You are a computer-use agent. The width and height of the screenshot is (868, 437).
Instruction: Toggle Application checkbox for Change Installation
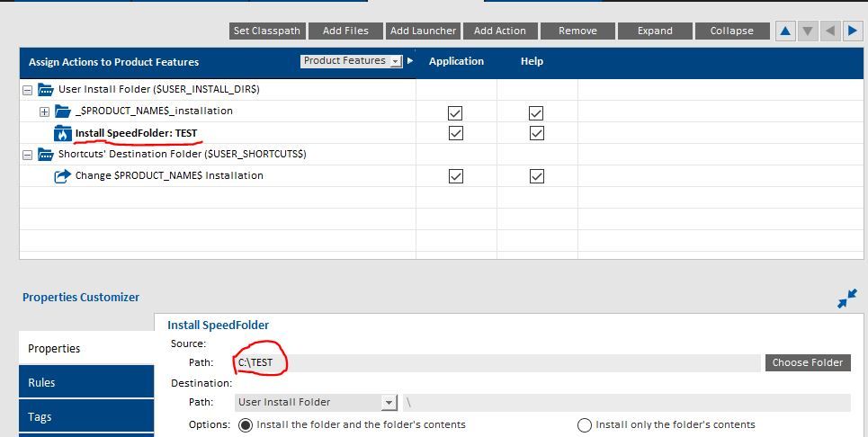456,176
